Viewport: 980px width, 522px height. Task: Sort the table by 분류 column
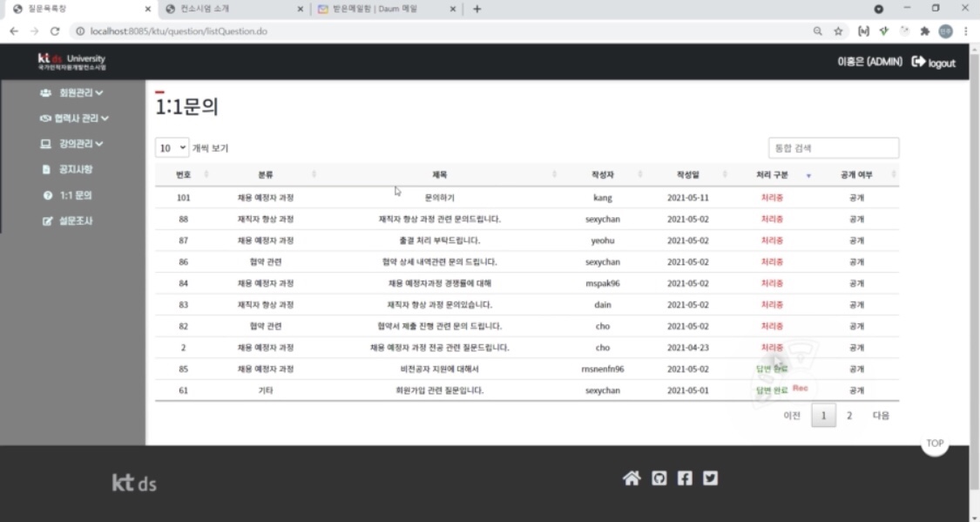click(x=266, y=175)
